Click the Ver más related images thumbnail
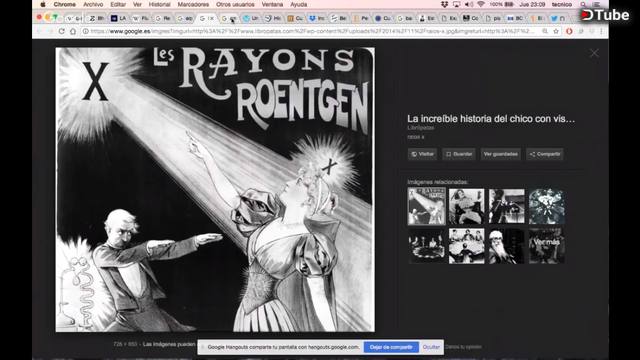The image size is (640, 360). click(x=547, y=246)
